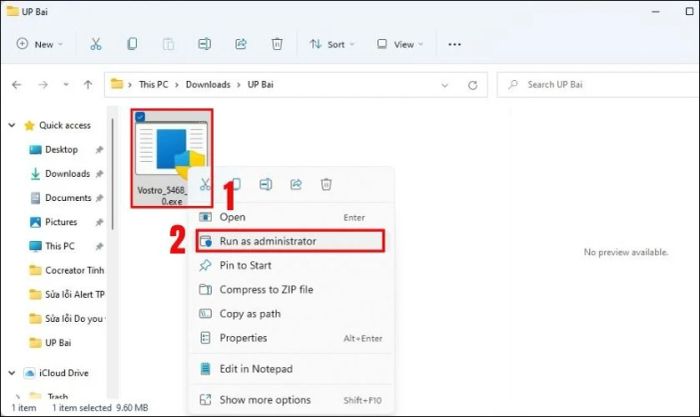Click the Share icon in the context menu

click(x=296, y=184)
